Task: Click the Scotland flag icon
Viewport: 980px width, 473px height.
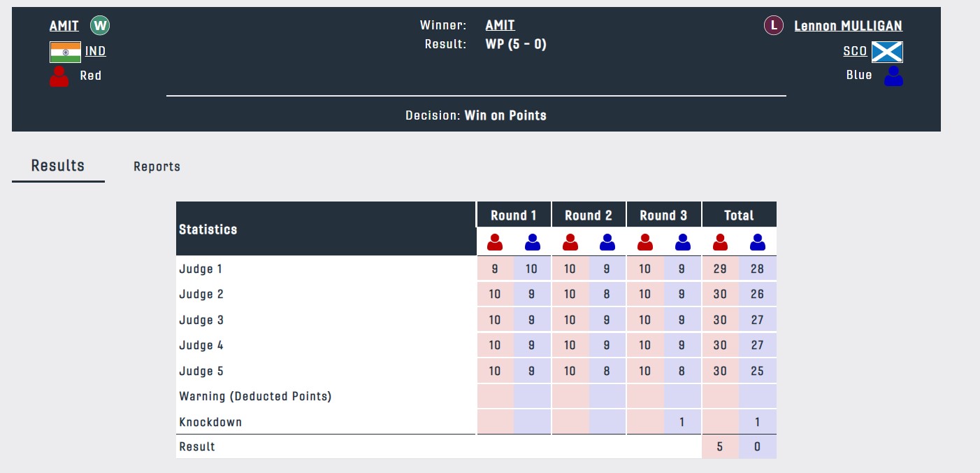Action: pyautogui.click(x=887, y=52)
